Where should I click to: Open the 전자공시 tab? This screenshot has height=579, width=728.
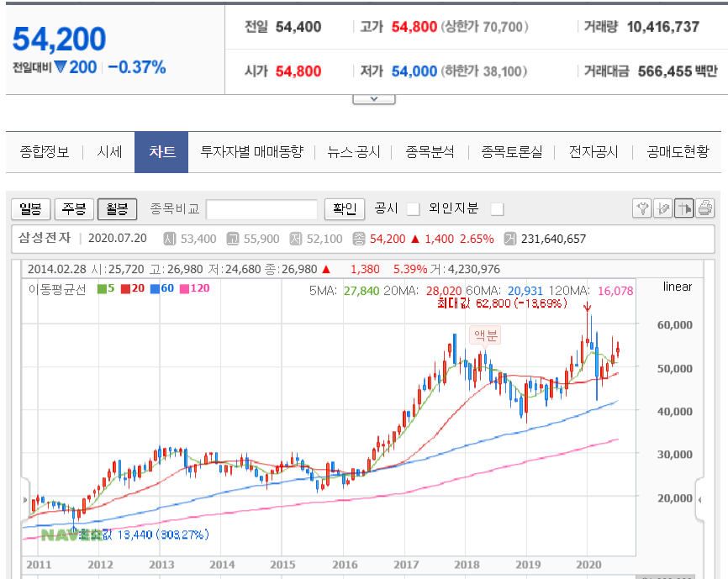tap(593, 152)
